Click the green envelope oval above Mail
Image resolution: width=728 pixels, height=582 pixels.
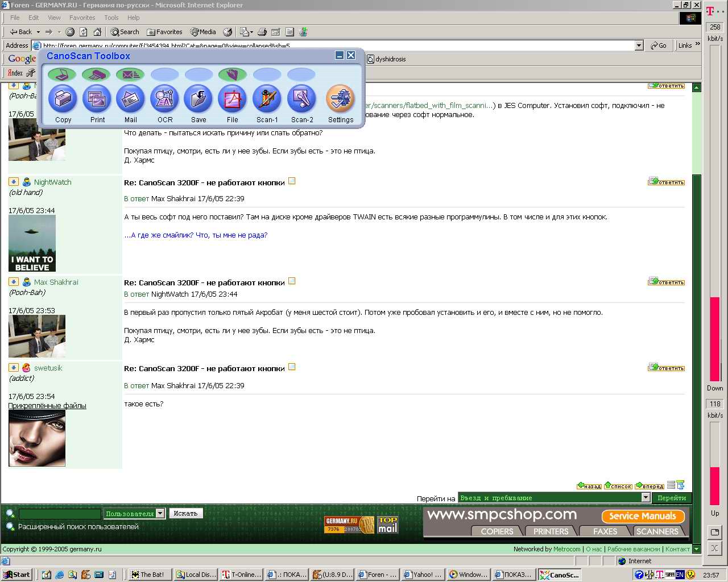point(130,74)
